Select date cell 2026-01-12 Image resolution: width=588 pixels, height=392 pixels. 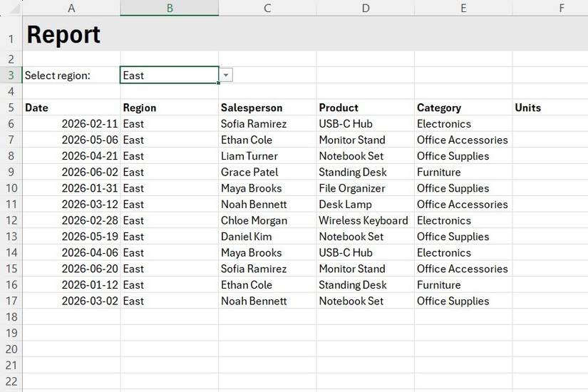[x=71, y=284]
